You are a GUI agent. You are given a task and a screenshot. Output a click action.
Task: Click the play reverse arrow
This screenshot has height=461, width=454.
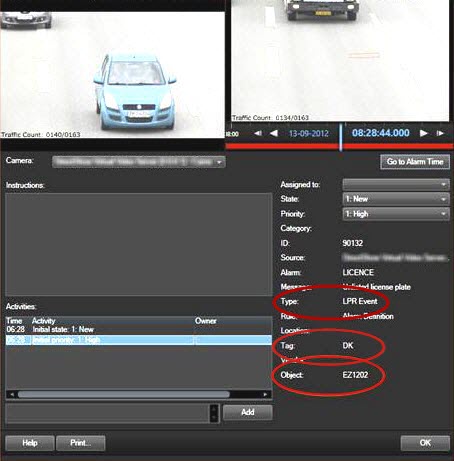(274, 133)
